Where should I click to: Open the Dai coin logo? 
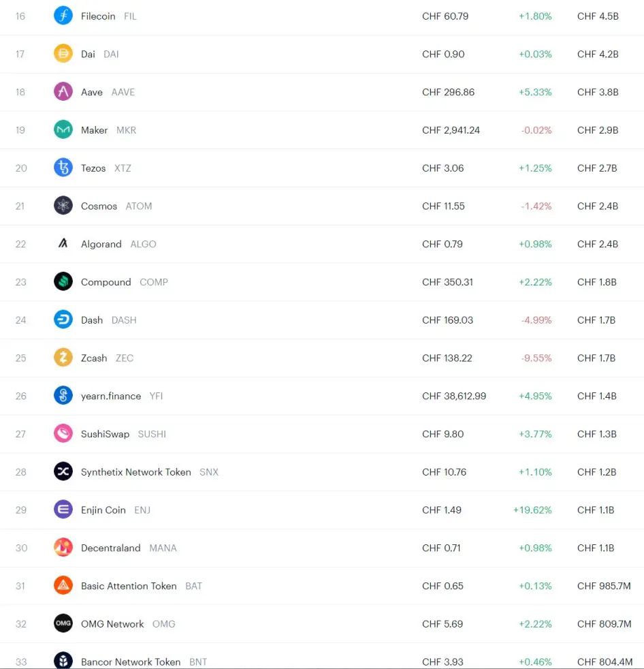coord(63,54)
